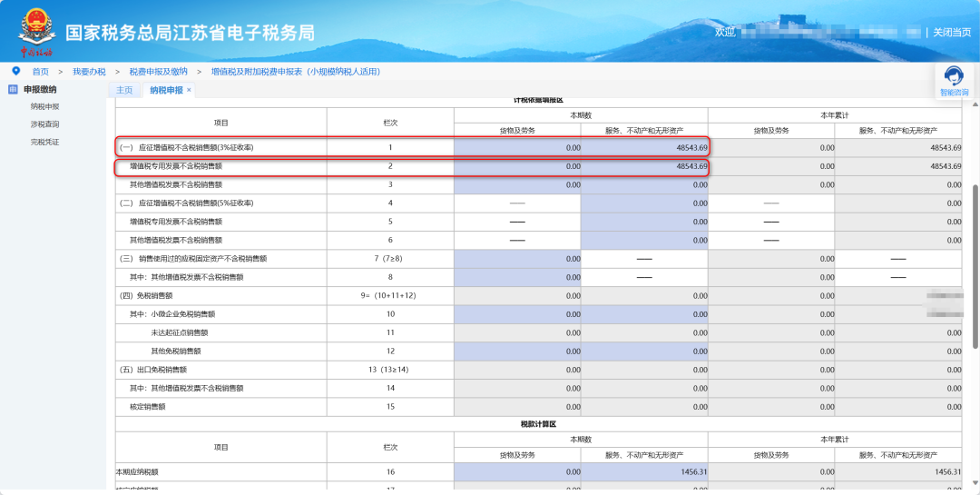Click row 16 本期数 cell showing 1456.31
980x495 pixels.
point(644,472)
